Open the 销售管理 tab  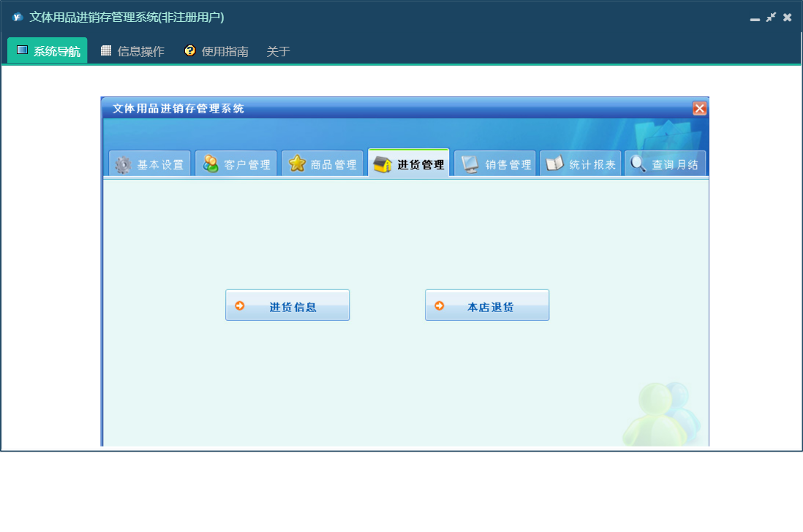point(494,164)
